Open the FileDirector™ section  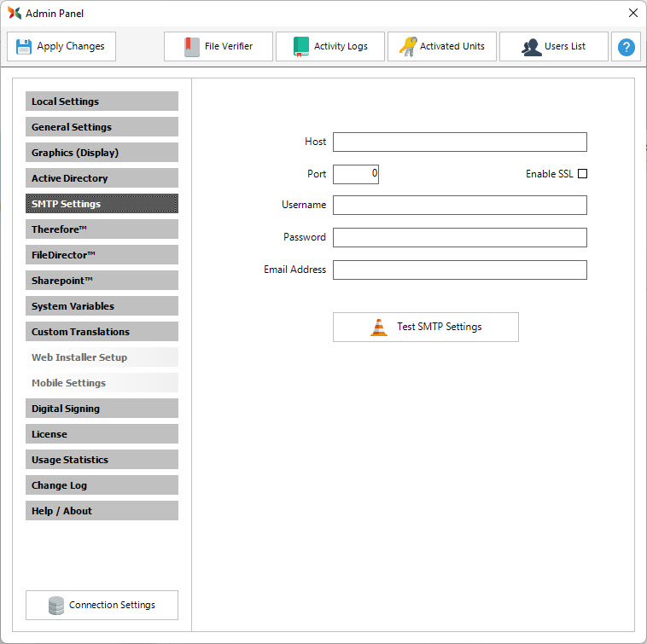point(102,255)
